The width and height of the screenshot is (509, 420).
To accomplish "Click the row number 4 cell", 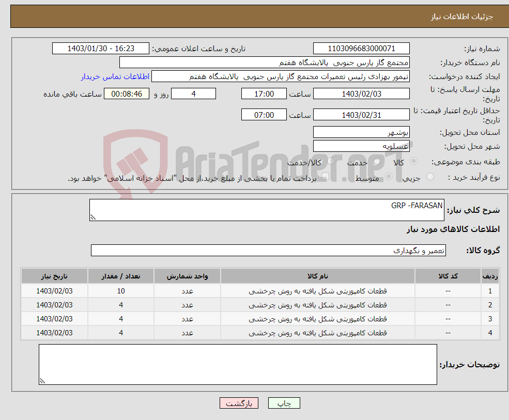I will [490, 333].
